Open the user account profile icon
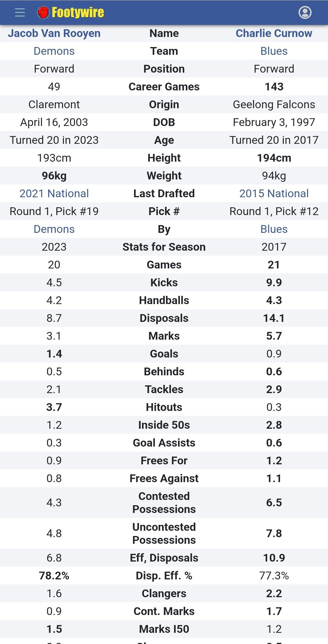This screenshot has height=644, width=328. (305, 13)
